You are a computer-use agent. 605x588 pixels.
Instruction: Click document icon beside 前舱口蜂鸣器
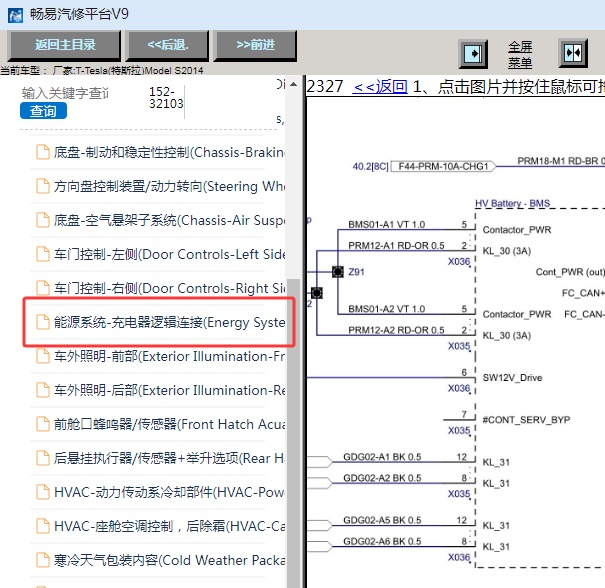tap(43, 424)
